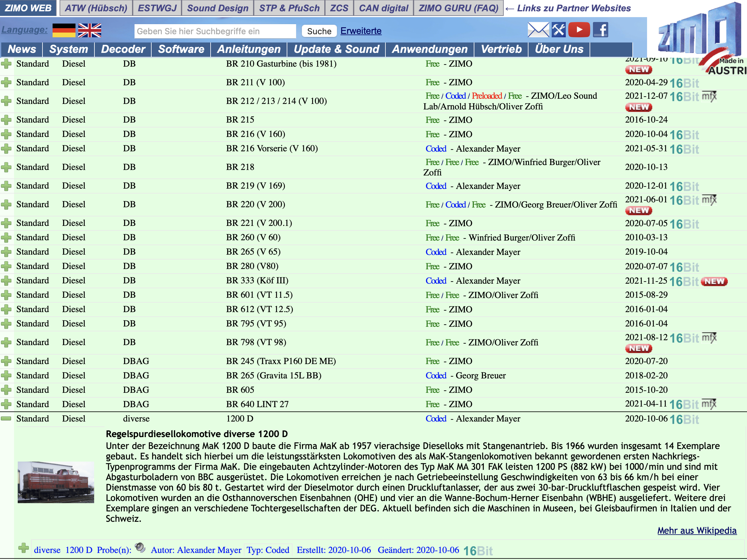The image size is (747, 560).
Task: Open the Sound Design partner tab
Action: tap(218, 8)
